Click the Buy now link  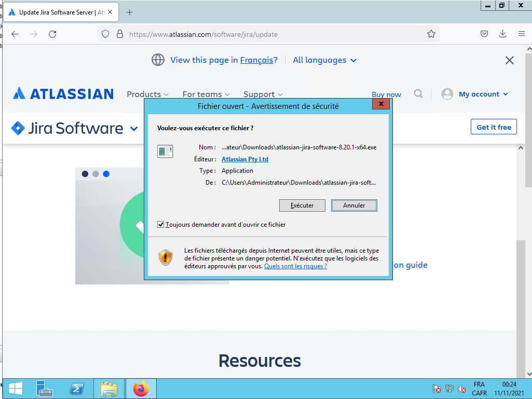[386, 94]
